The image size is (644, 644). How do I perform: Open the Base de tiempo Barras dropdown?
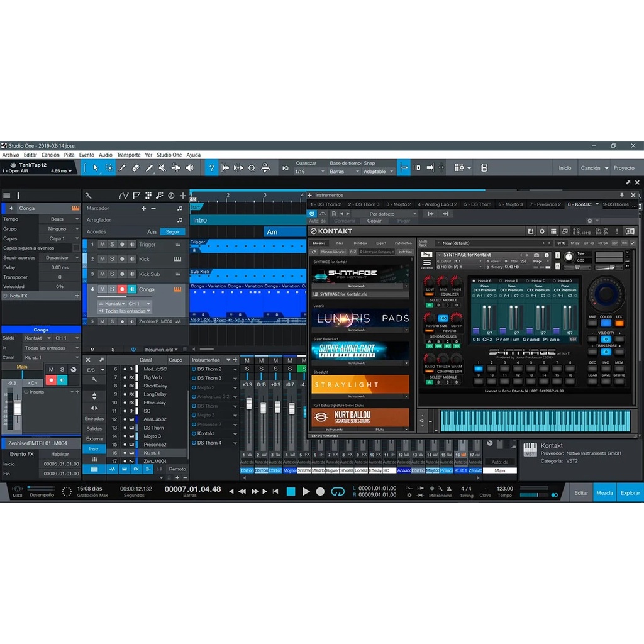(344, 172)
